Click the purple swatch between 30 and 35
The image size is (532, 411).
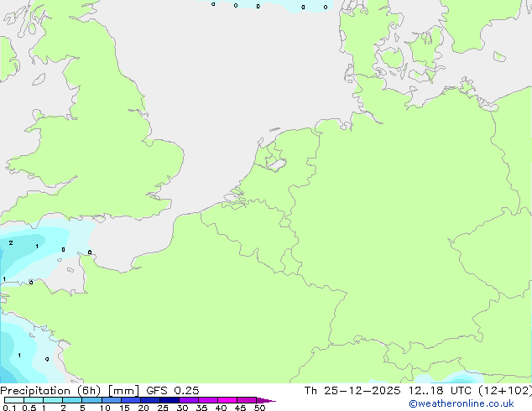pos(189,400)
